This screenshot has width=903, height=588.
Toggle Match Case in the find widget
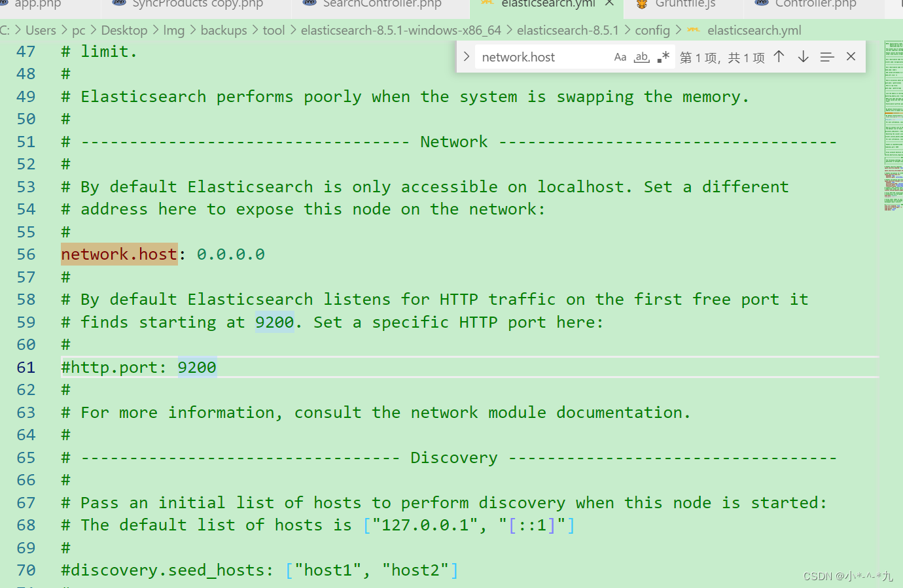(620, 57)
